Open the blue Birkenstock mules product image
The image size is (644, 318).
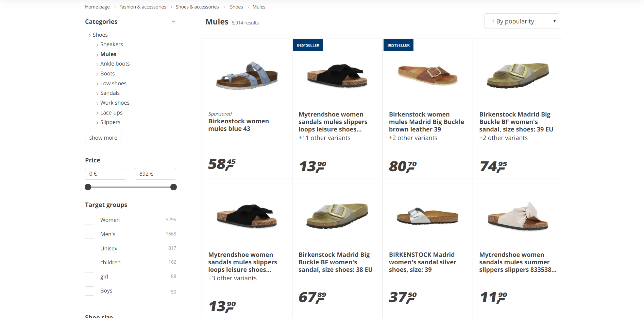click(x=247, y=75)
